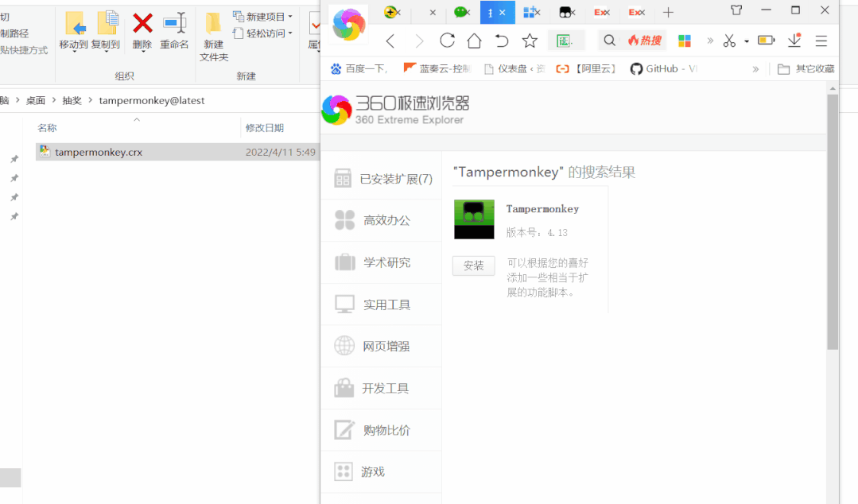Click the Tampermonkey extension thumbnail
The height and width of the screenshot is (504, 858).
pyautogui.click(x=474, y=219)
